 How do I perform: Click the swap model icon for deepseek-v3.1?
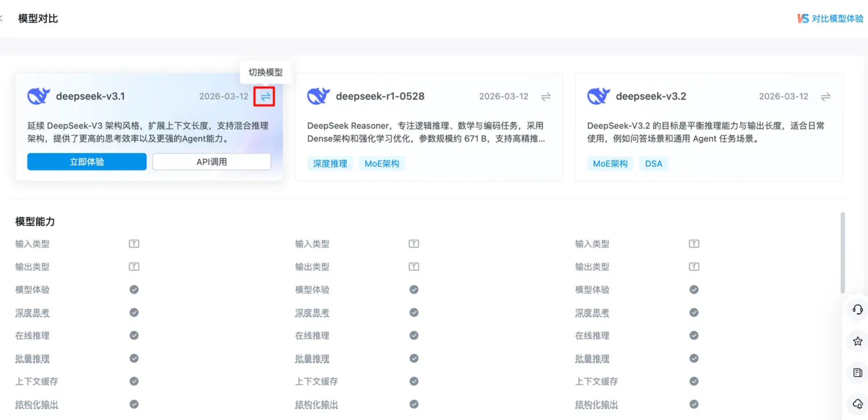[x=265, y=96]
